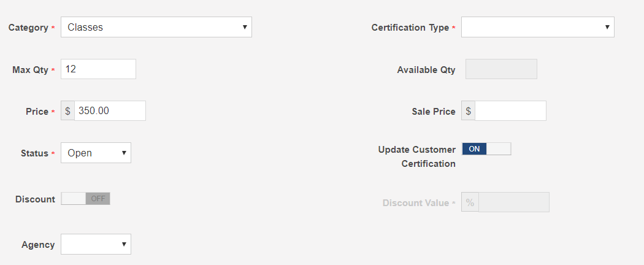Open the Status dropdown set to Open
The width and height of the screenshot is (644, 265).
click(96, 153)
